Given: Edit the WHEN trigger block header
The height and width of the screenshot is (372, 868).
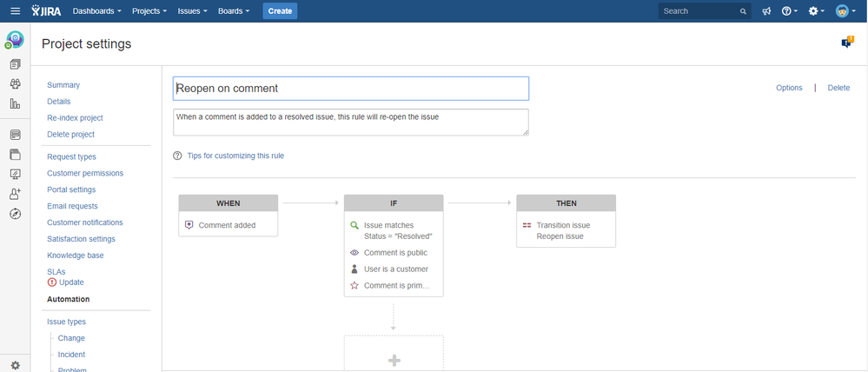Looking at the screenshot, I should [228, 203].
